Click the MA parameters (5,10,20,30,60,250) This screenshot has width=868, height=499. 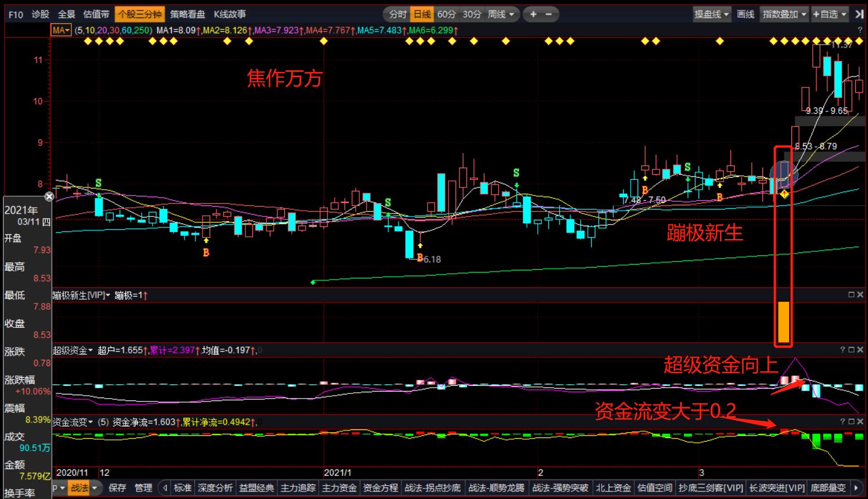click(114, 30)
